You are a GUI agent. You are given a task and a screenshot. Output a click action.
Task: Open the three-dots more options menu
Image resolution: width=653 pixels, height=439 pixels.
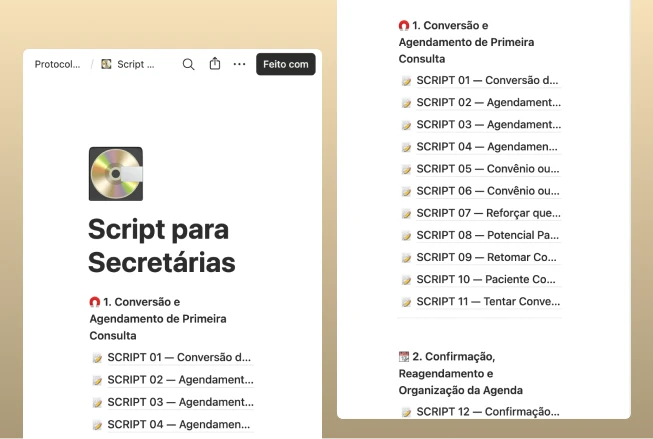(x=239, y=64)
